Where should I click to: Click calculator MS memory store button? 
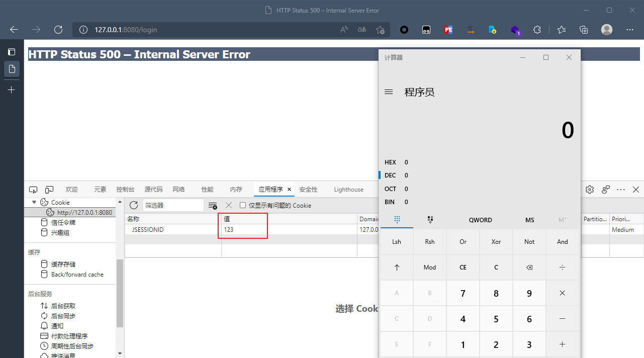[x=530, y=220]
